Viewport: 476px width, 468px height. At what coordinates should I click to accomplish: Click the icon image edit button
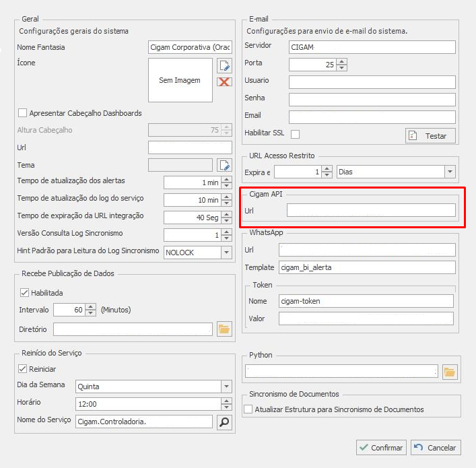point(224,65)
